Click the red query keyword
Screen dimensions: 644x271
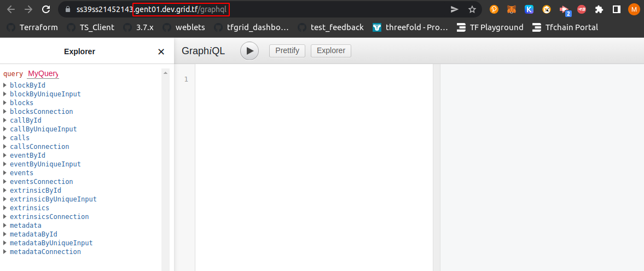click(x=13, y=74)
